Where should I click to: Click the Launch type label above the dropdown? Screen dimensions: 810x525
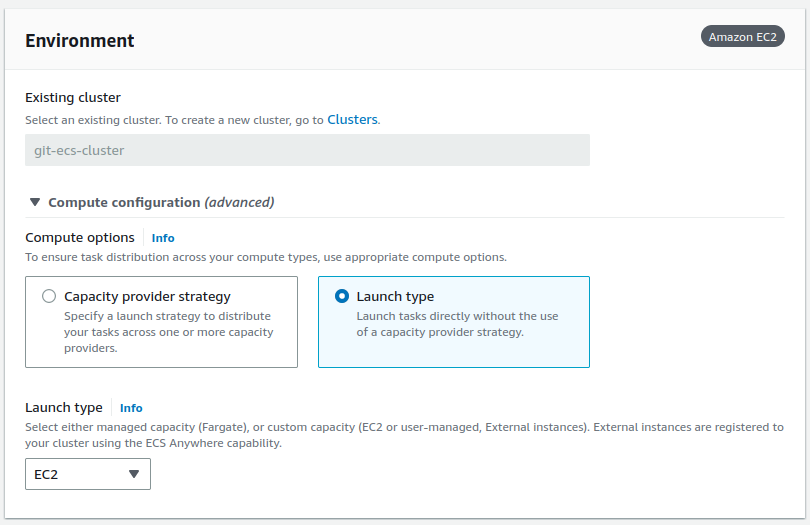pos(64,408)
